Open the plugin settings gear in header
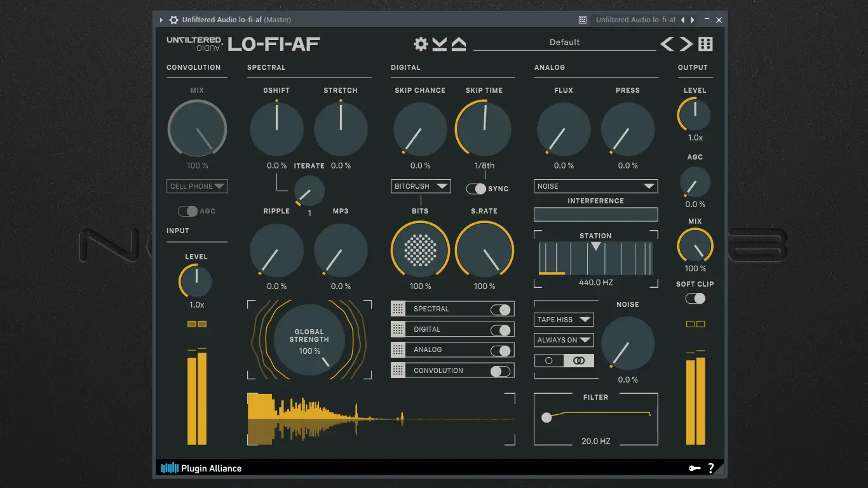The height and width of the screenshot is (488, 868). (421, 44)
